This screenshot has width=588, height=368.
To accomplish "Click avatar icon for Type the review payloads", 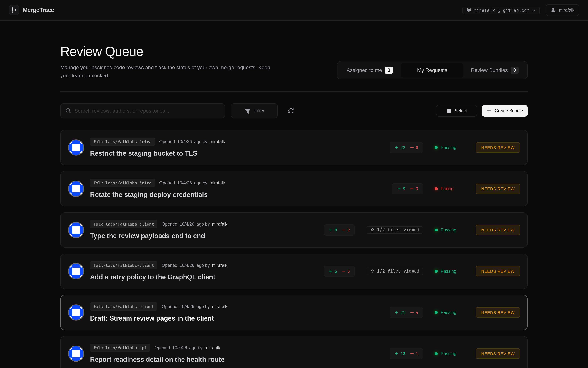I will tap(76, 230).
